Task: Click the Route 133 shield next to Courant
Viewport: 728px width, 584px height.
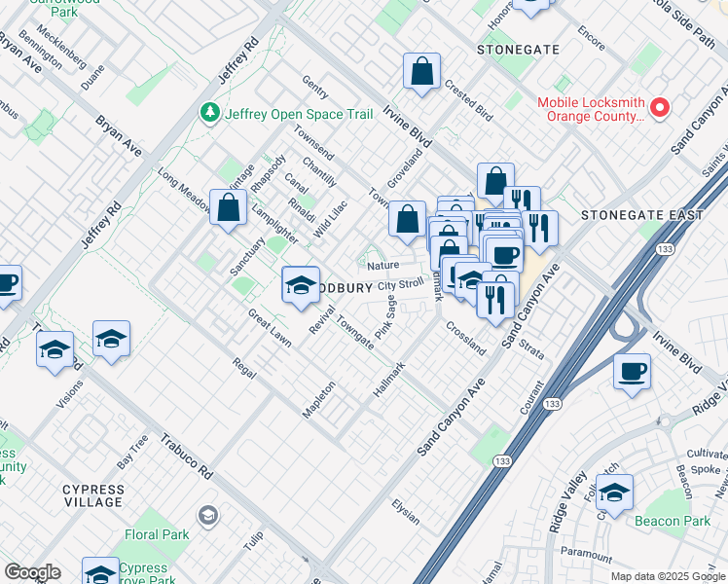Action: pyautogui.click(x=552, y=404)
